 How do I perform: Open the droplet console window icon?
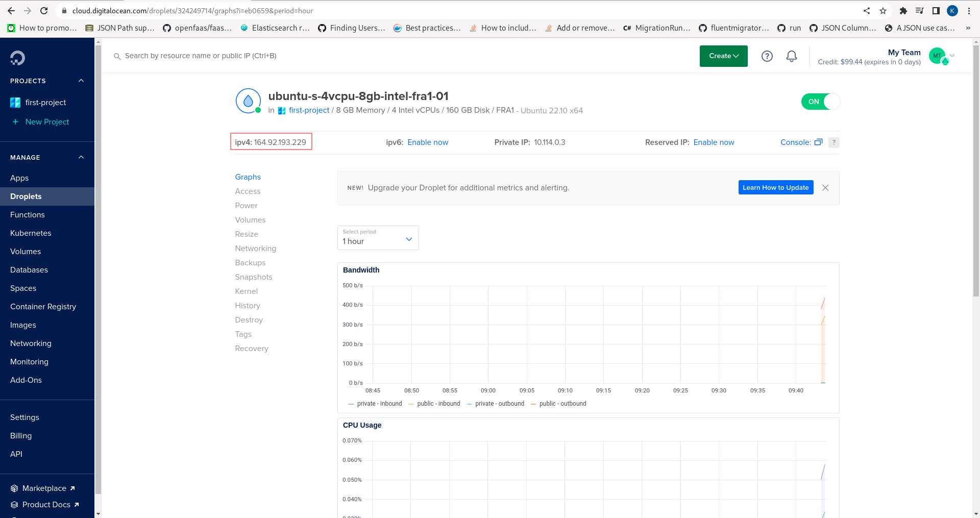click(x=818, y=142)
